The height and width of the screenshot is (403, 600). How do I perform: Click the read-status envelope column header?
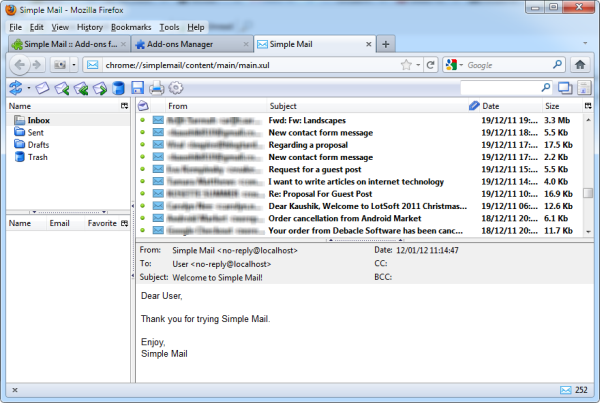[x=143, y=106]
